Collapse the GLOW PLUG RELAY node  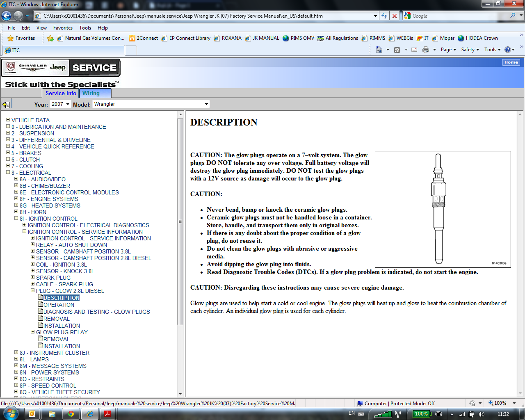tap(32, 332)
